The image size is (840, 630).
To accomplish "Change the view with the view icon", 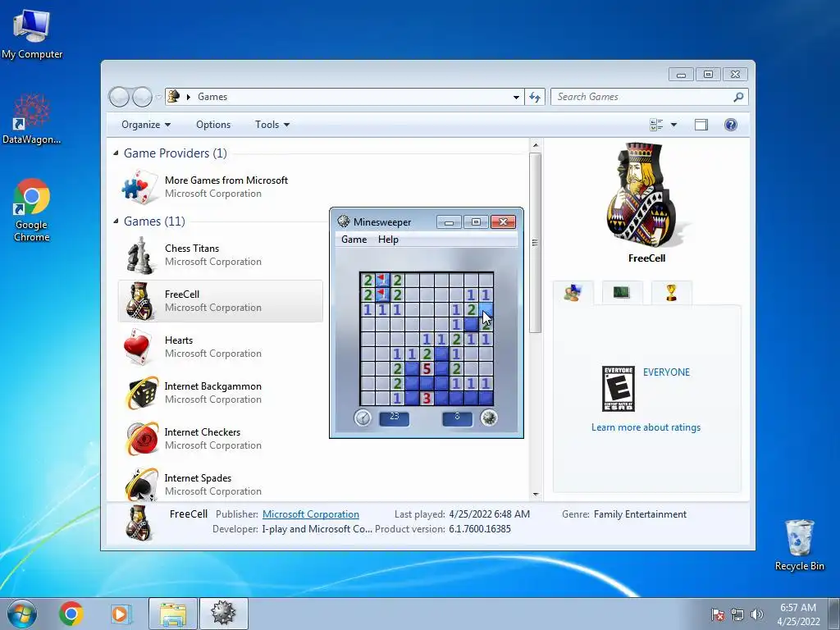I will coord(656,125).
